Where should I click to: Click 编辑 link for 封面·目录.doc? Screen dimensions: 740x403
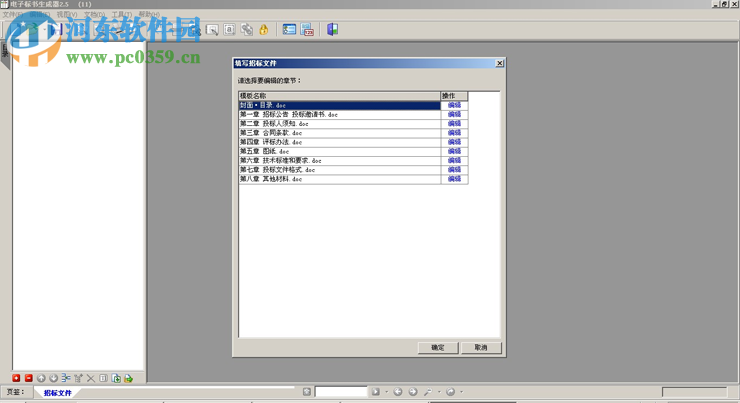click(x=454, y=105)
